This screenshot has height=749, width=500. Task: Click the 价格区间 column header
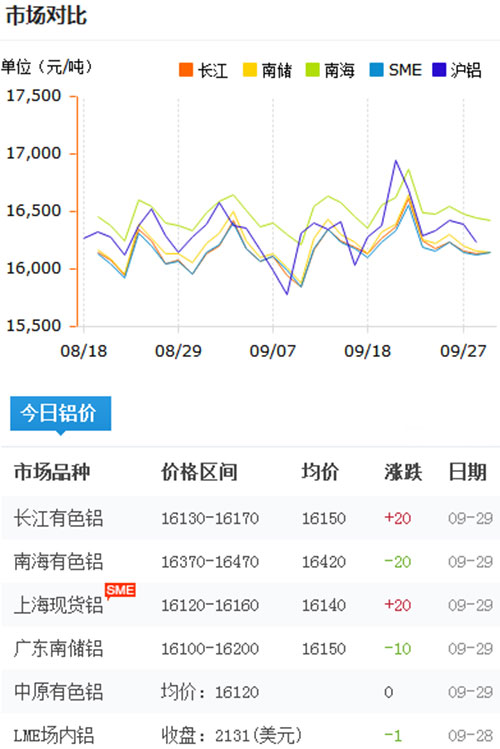pyautogui.click(x=199, y=472)
